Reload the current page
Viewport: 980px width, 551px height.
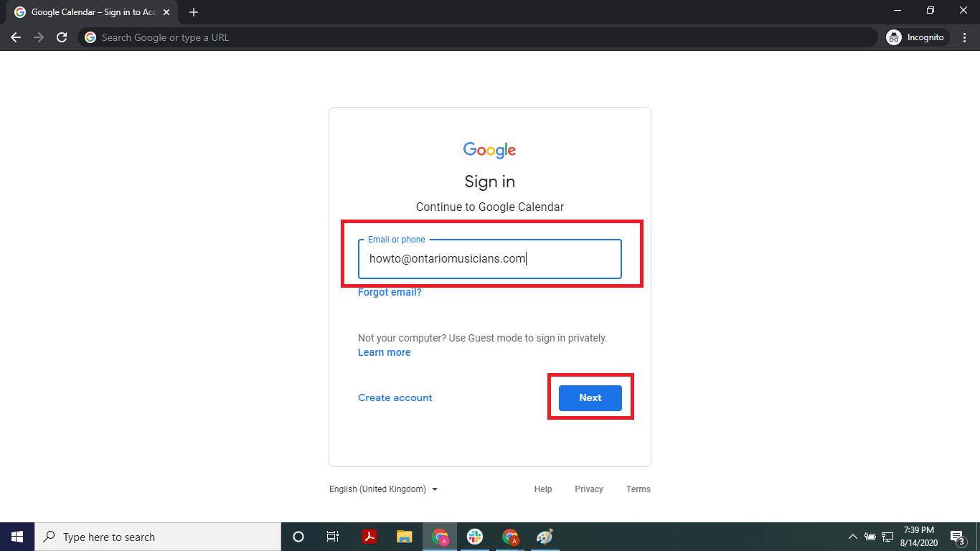click(x=62, y=37)
